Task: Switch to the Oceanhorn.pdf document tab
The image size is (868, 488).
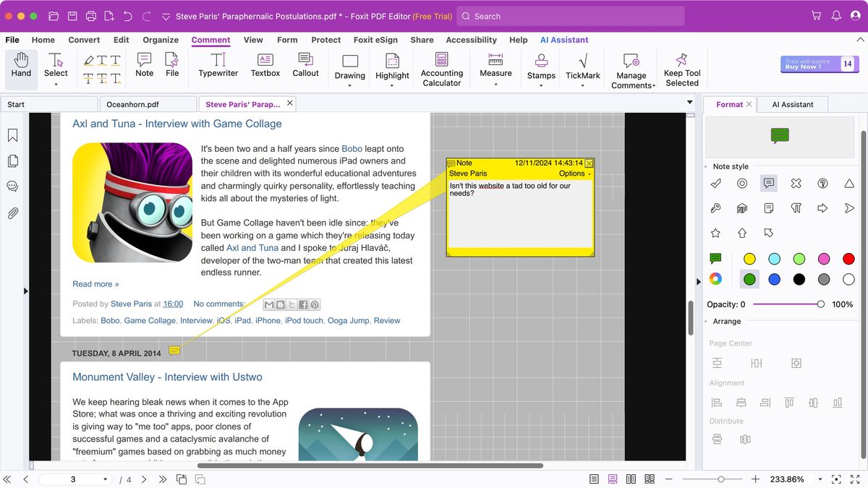Action: click(x=148, y=103)
